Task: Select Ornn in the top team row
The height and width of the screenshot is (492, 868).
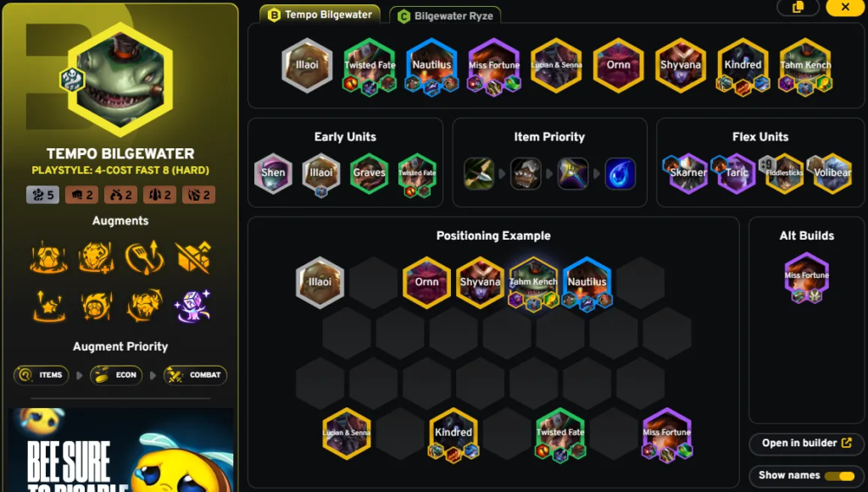Action: [x=618, y=64]
